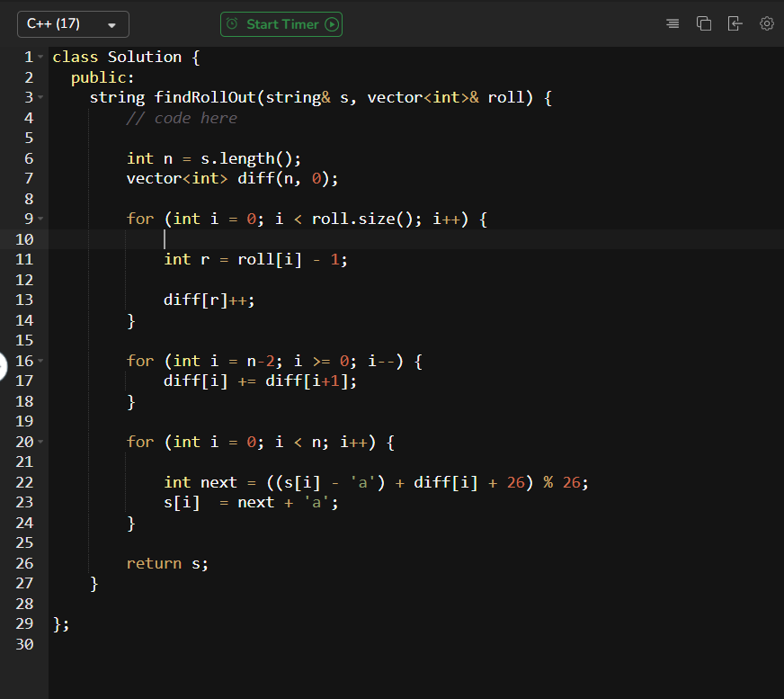Screen dimensions: 784x699
Task: Click the partial white circle at left edge
Action: tap(3, 367)
